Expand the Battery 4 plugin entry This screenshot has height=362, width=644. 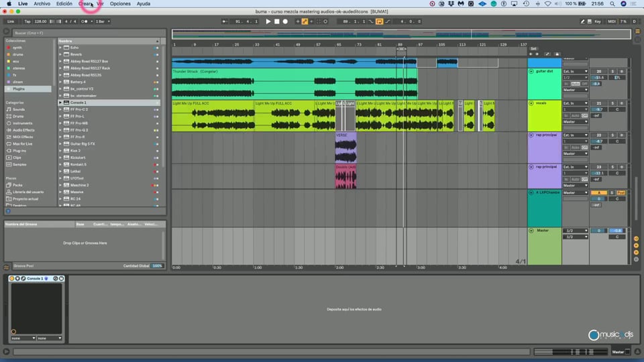[60, 82]
